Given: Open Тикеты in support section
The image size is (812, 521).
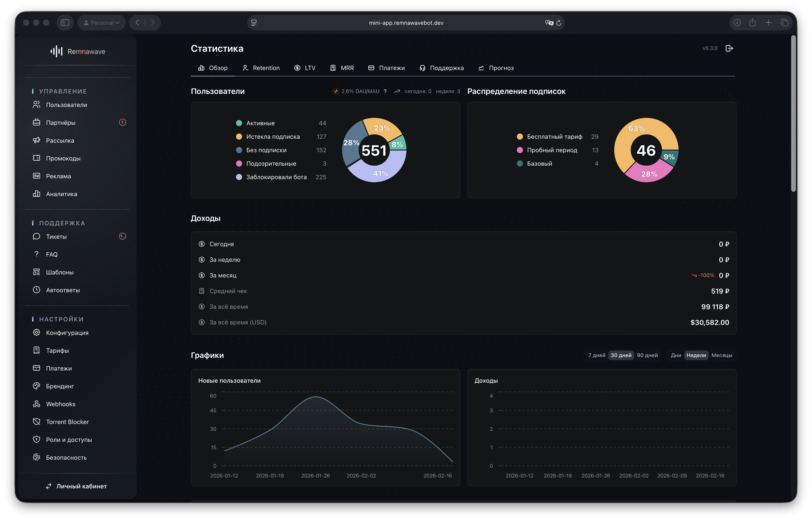Looking at the screenshot, I should [57, 237].
